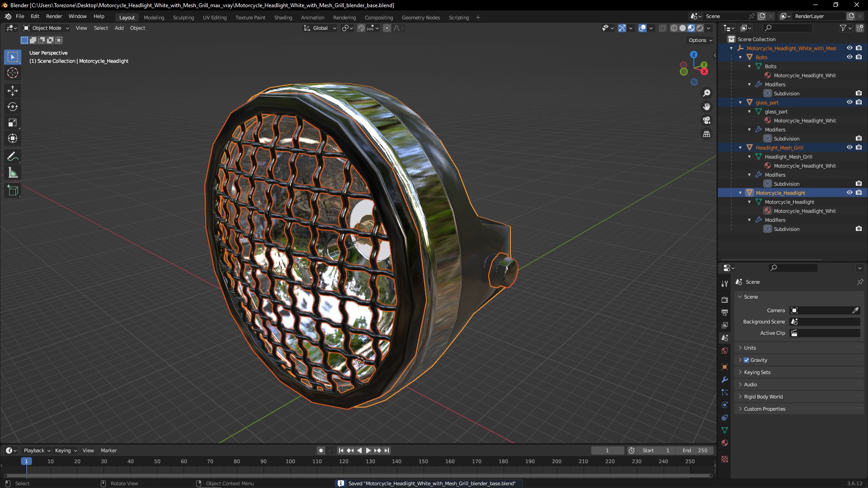Click the pan view hand icon
This screenshot has height=488, width=868.
click(707, 107)
